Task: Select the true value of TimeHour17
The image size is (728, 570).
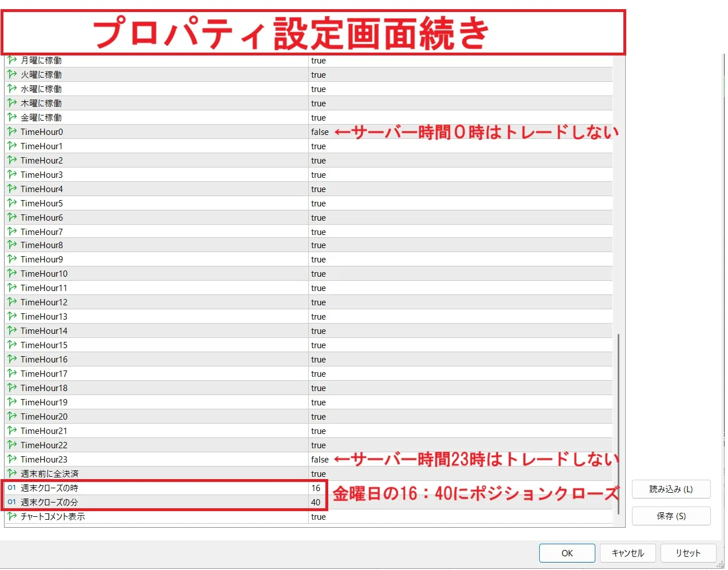Action: tap(319, 374)
